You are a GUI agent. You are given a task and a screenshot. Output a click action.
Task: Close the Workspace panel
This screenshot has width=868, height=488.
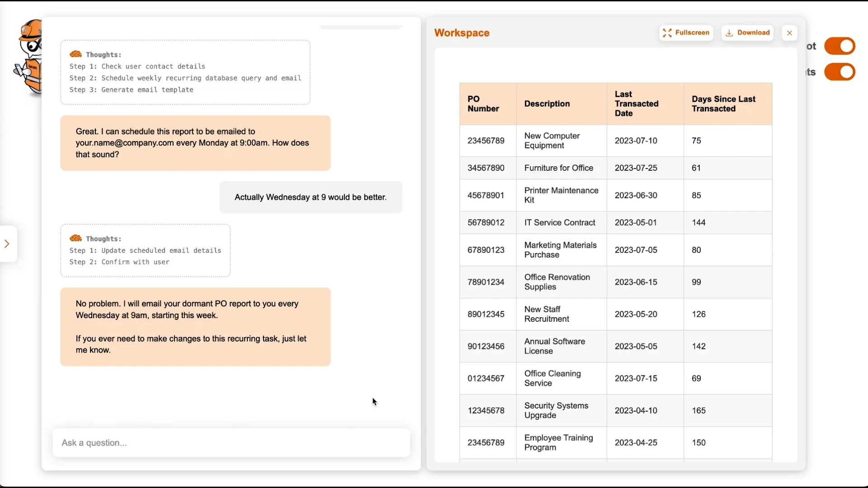click(x=789, y=33)
